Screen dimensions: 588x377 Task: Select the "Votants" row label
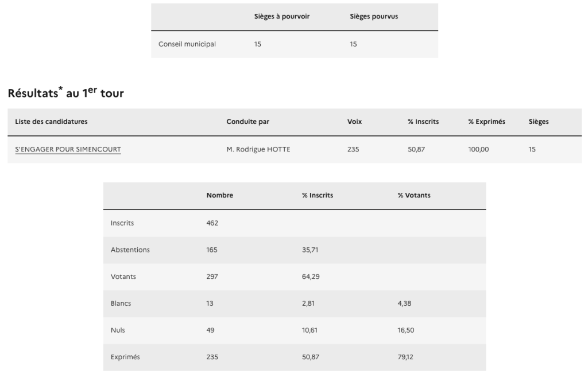[123, 277]
